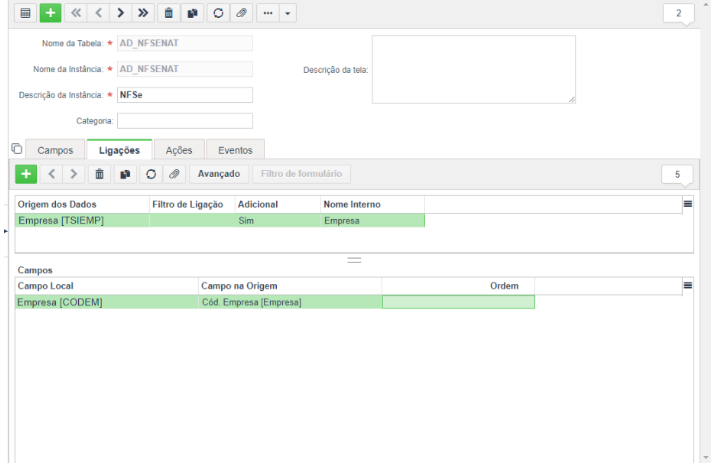Open ligação attachments paperclip
Screen dimensions: 713x463
(x=174, y=174)
